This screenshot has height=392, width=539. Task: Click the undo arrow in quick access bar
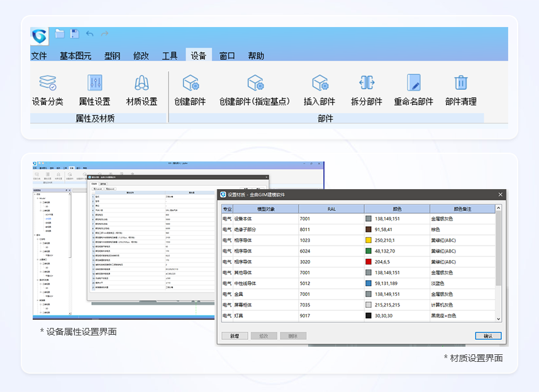click(90, 34)
